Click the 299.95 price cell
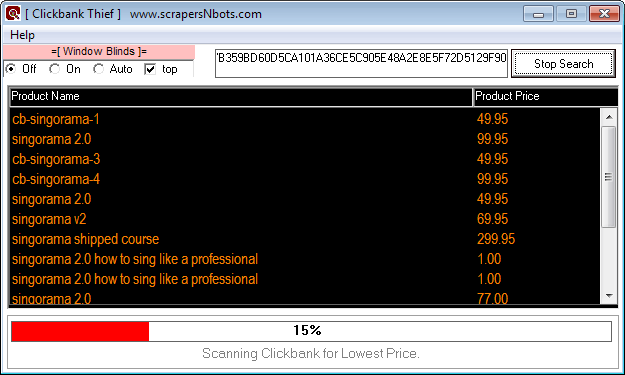Screen dimensions: 625x375 496,239
